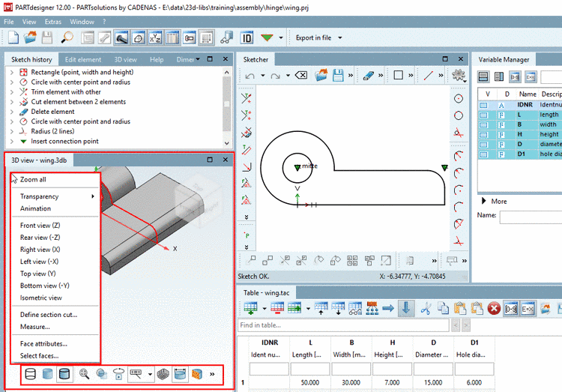The image size is (562, 392).
Task: Choose Animation from context menu
Action: coord(55,208)
